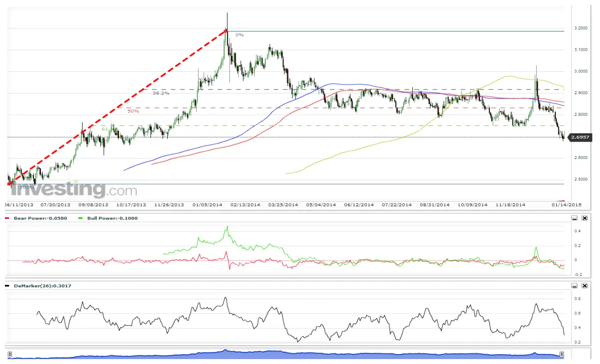Close the Bear Power indicator panel
The height and width of the screenshot is (364, 600).
click(x=584, y=217)
